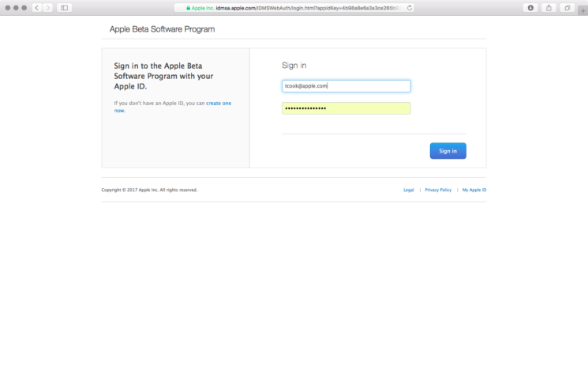Minimize the window with the second traffic light

pos(16,8)
